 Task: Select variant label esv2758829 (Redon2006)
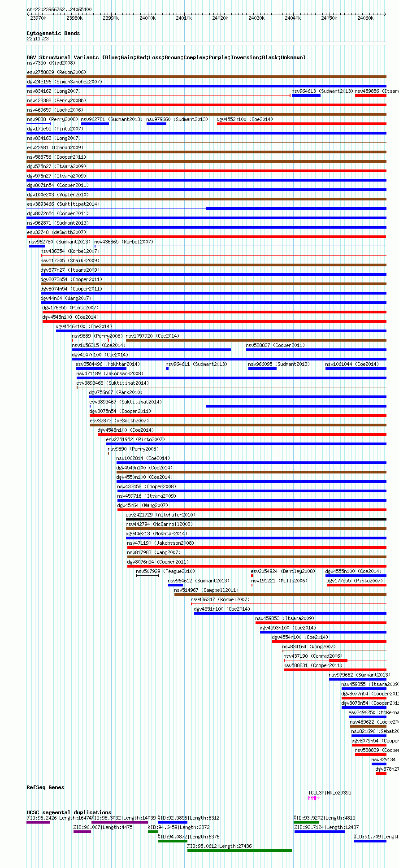pos(56,72)
